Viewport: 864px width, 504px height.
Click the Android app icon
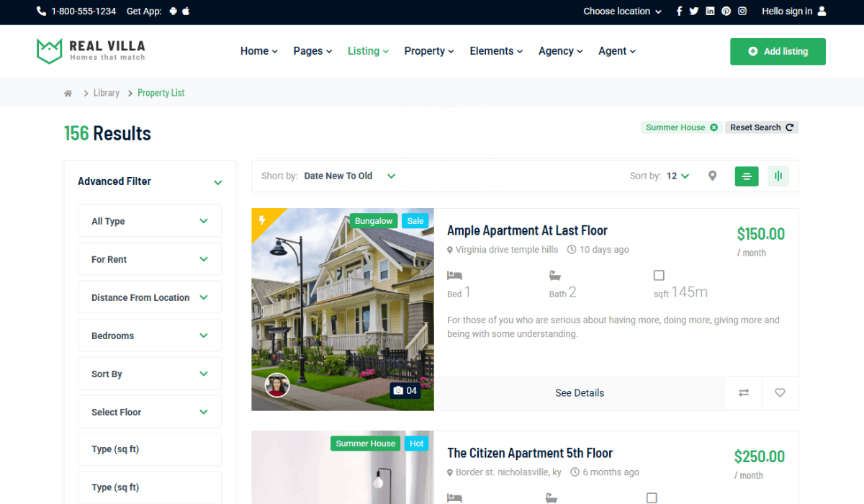coord(173,12)
